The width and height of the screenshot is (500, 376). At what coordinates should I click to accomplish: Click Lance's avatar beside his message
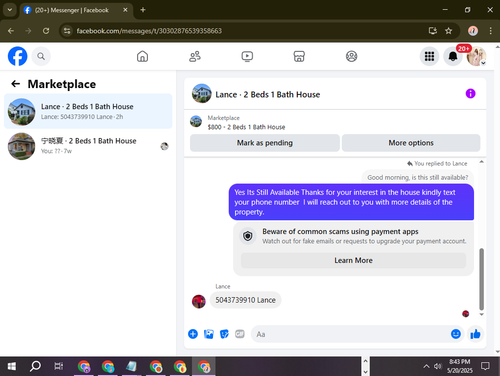199,301
